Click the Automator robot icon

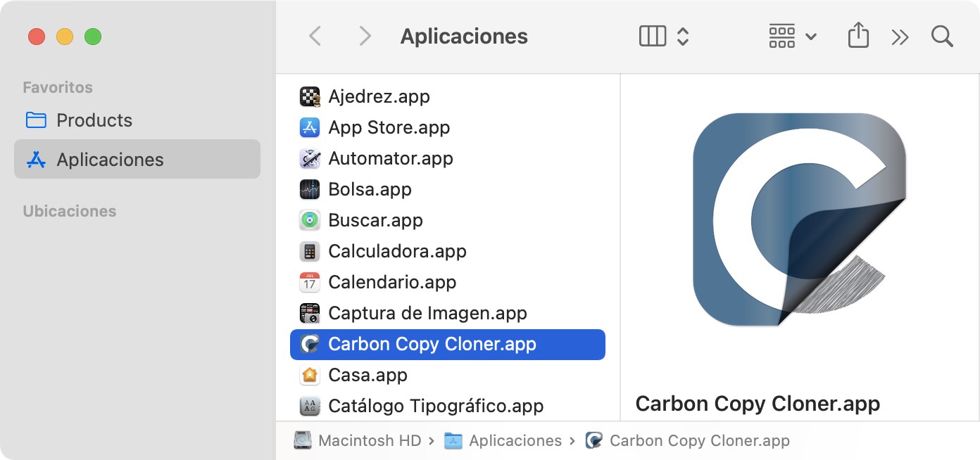(310, 158)
